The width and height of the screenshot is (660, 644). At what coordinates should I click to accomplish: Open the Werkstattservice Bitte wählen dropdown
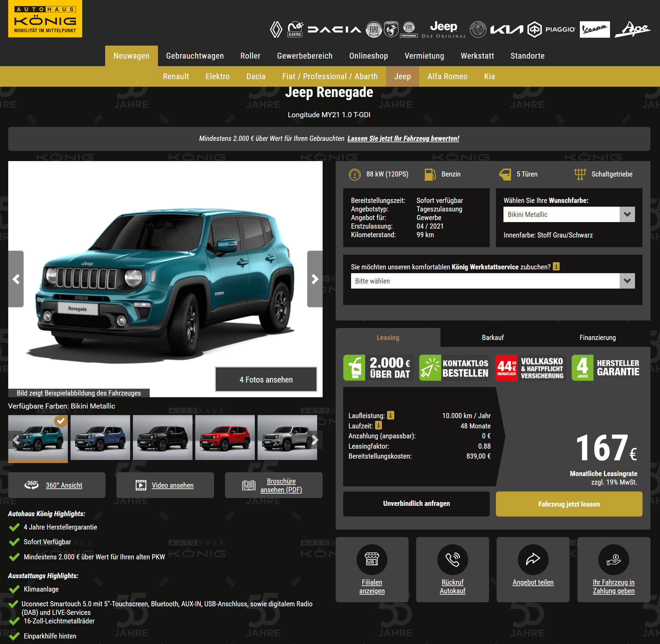tap(493, 281)
